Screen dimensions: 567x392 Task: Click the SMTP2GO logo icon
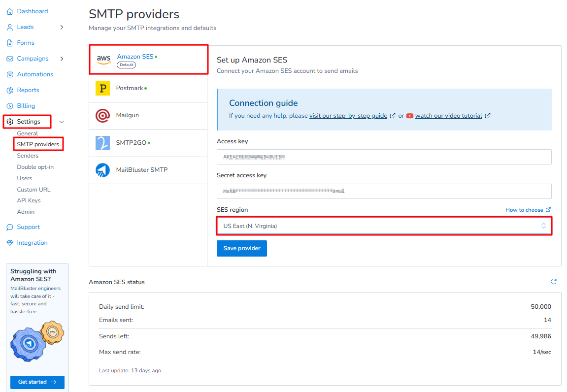(x=102, y=143)
